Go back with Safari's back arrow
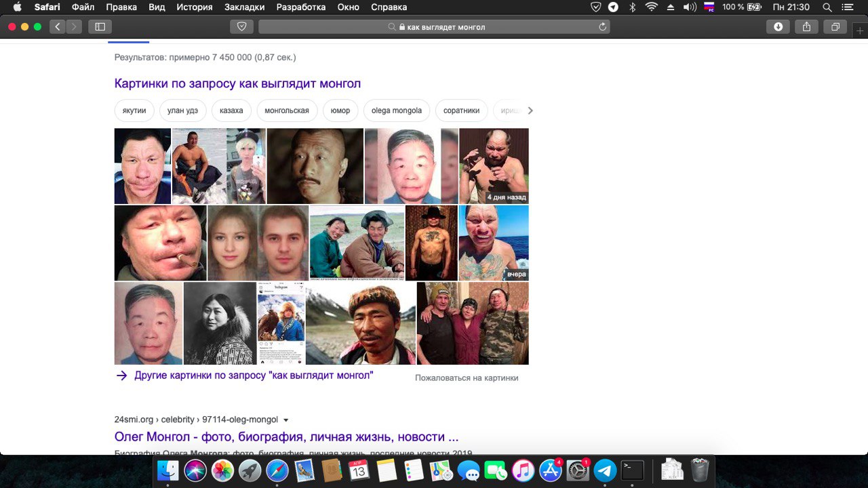 (x=58, y=26)
